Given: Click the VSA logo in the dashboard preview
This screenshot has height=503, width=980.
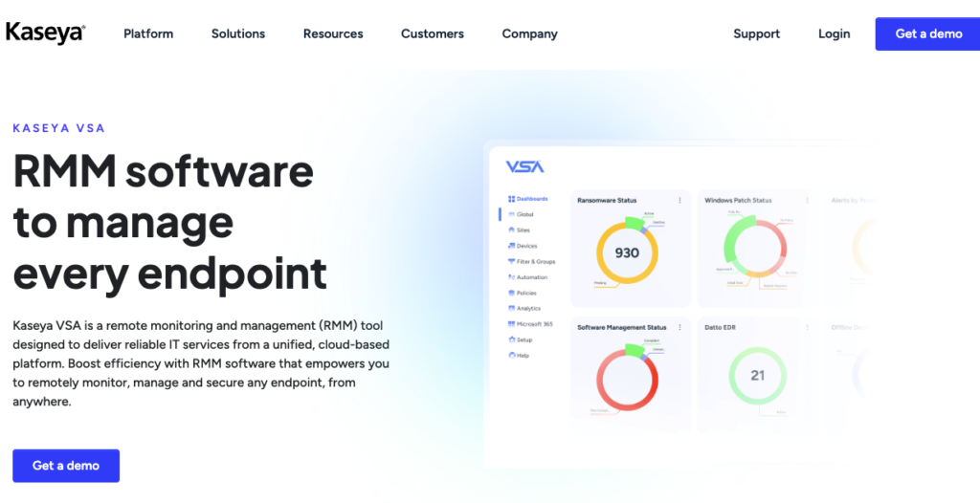Looking at the screenshot, I should [524, 166].
